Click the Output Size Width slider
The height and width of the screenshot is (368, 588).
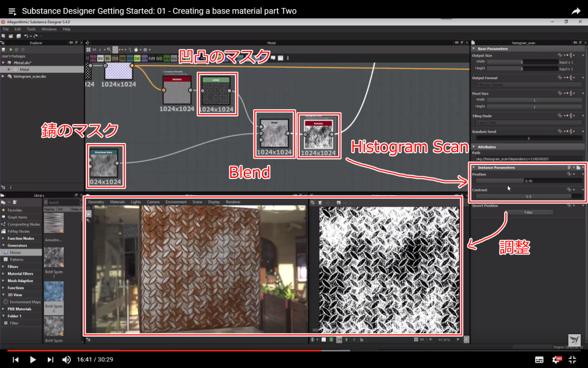(x=522, y=62)
